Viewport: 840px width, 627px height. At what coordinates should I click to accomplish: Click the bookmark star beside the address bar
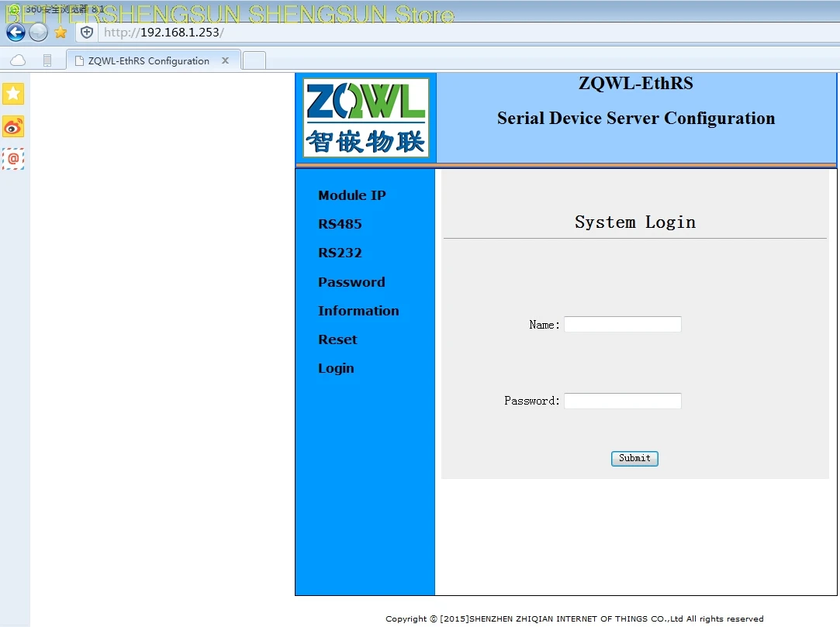tap(60, 33)
